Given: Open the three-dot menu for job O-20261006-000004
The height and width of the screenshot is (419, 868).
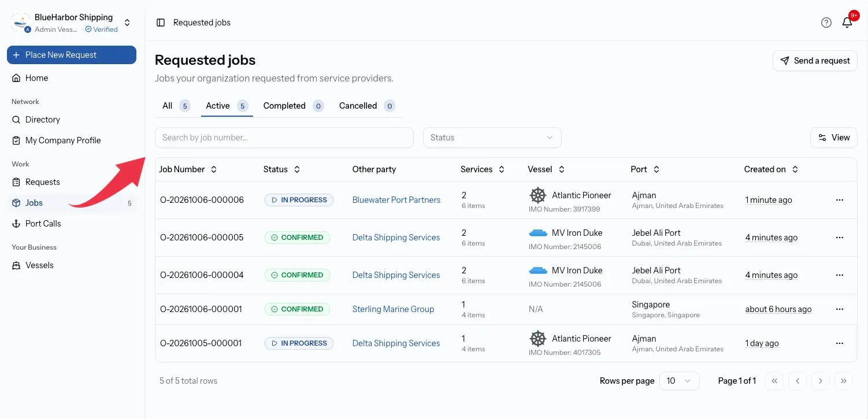Looking at the screenshot, I should point(840,275).
